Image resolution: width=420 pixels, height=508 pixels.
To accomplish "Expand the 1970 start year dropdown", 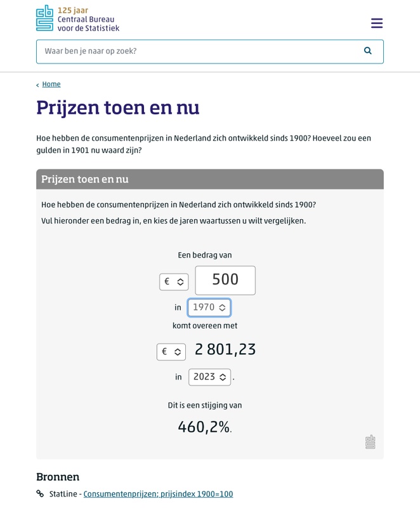I will coord(209,307).
